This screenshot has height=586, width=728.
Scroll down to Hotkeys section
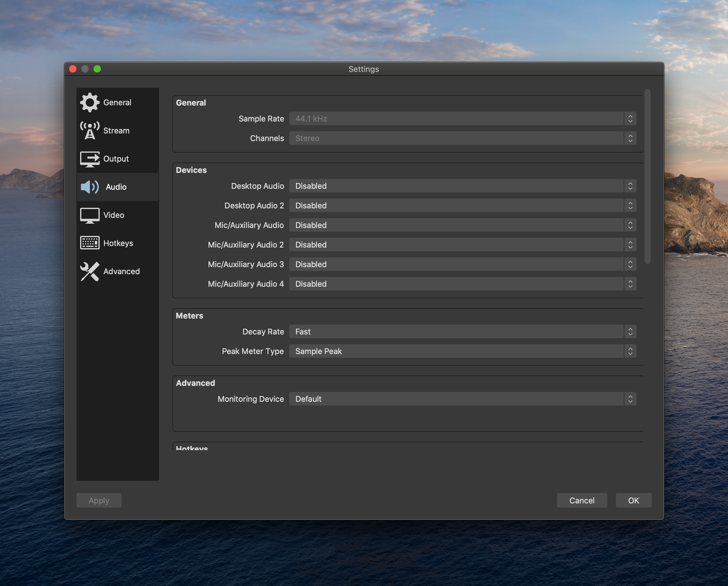click(x=192, y=448)
